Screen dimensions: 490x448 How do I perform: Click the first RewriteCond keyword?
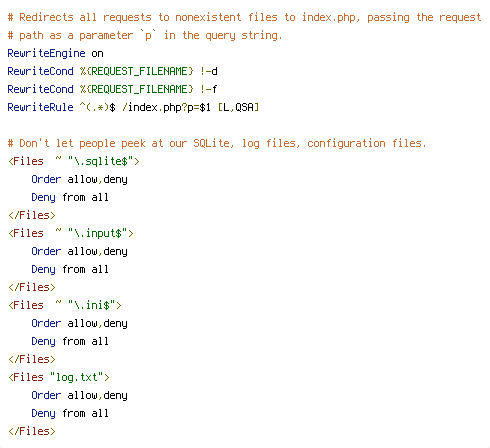[40, 71]
